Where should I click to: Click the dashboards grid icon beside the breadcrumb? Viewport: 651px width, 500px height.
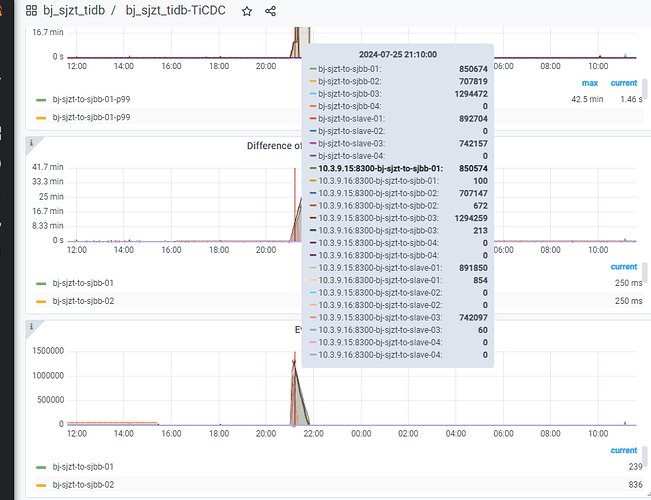pos(32,11)
